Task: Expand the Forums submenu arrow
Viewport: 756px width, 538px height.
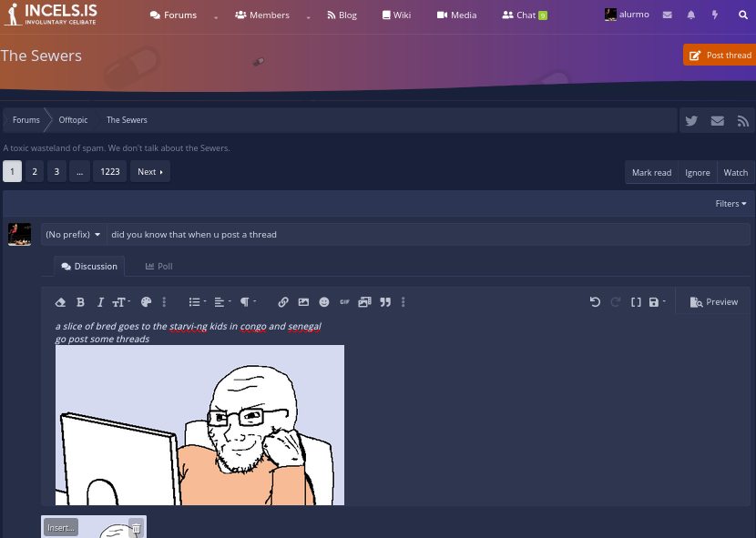Action: coord(216,16)
